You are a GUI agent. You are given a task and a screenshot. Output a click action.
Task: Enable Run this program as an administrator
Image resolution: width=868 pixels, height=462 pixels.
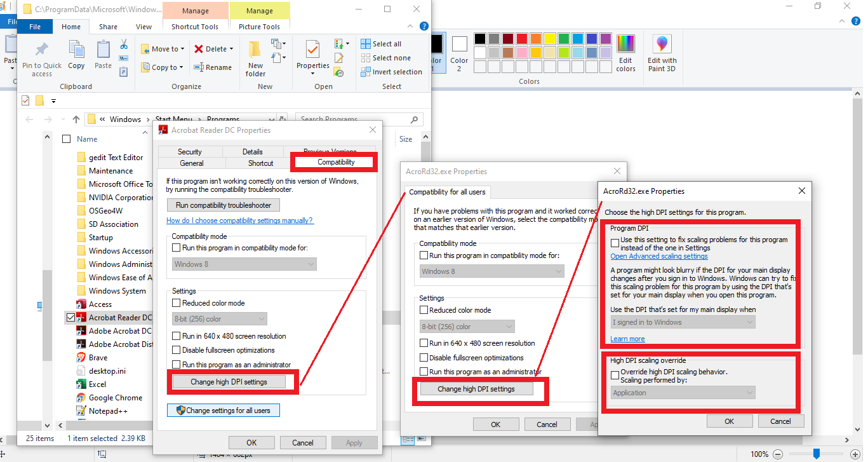pos(175,365)
